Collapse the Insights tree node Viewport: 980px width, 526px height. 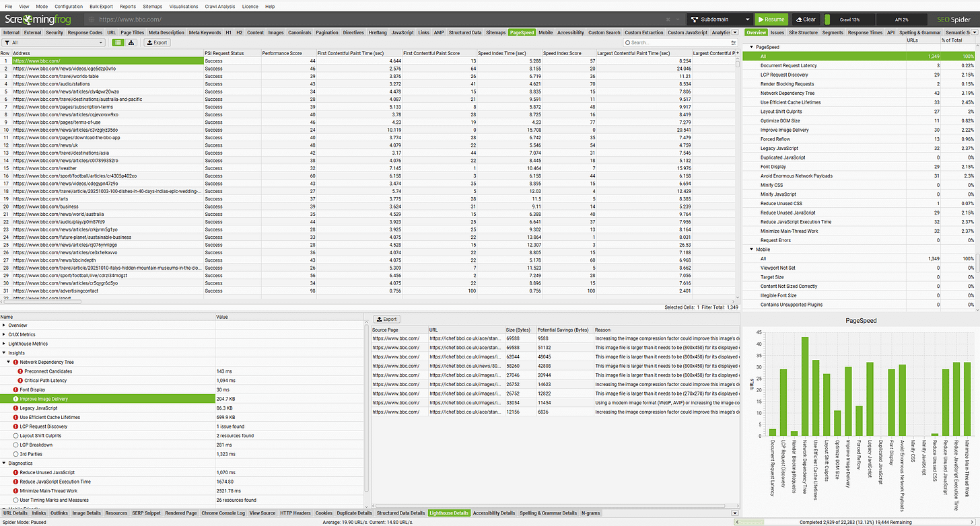pyautogui.click(x=4, y=352)
